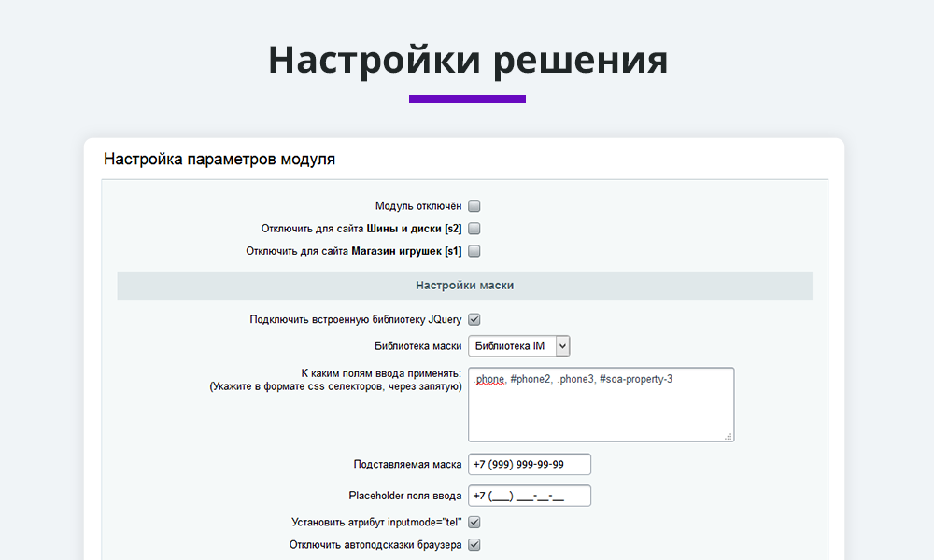Enable the "Модуль отключён" checkbox
This screenshot has height=560, width=934.
474,206
